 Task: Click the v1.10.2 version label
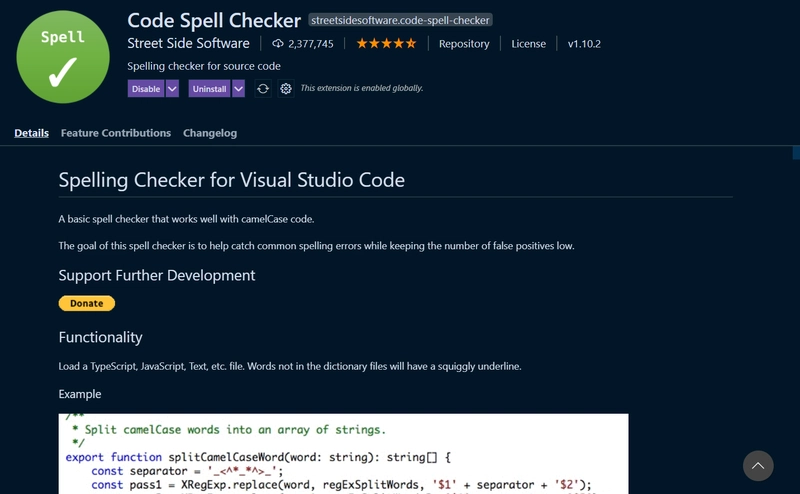coord(584,44)
